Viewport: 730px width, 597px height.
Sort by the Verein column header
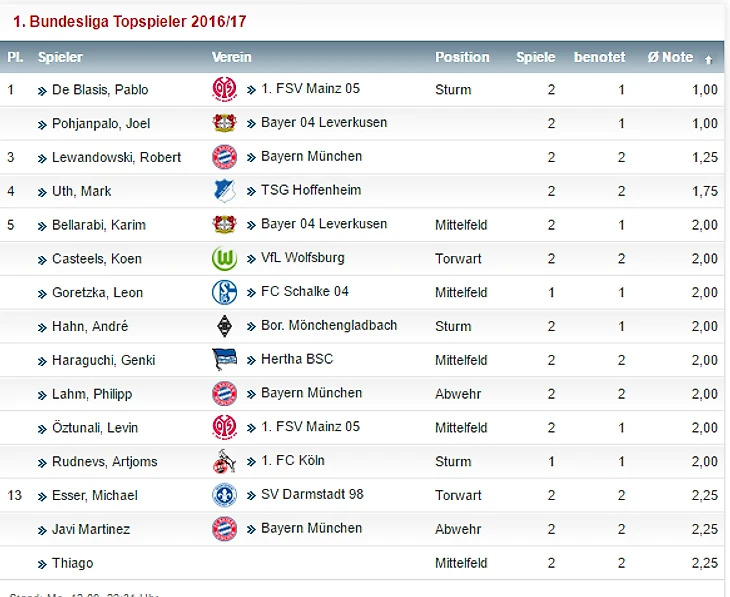click(231, 57)
